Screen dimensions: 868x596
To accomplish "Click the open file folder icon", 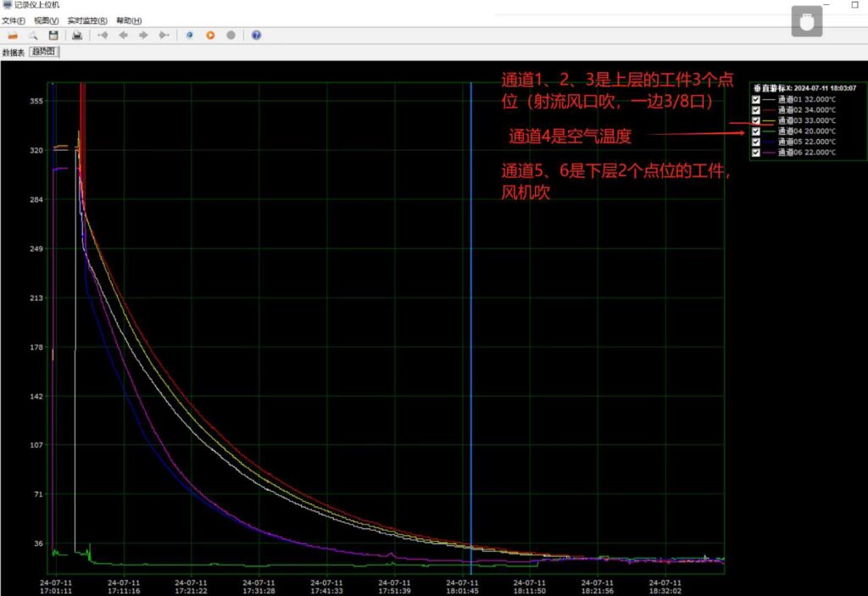I will coord(13,36).
